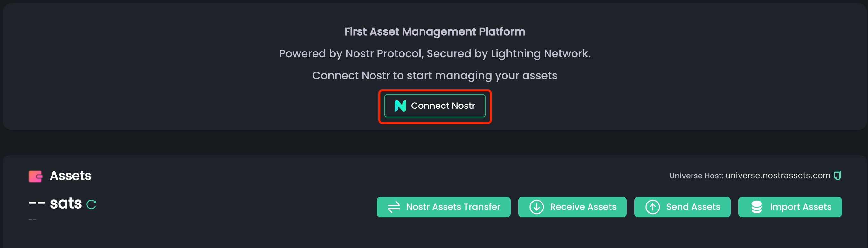Refresh the sats balance with the circular arrow
868x248 pixels.
pos(91,204)
